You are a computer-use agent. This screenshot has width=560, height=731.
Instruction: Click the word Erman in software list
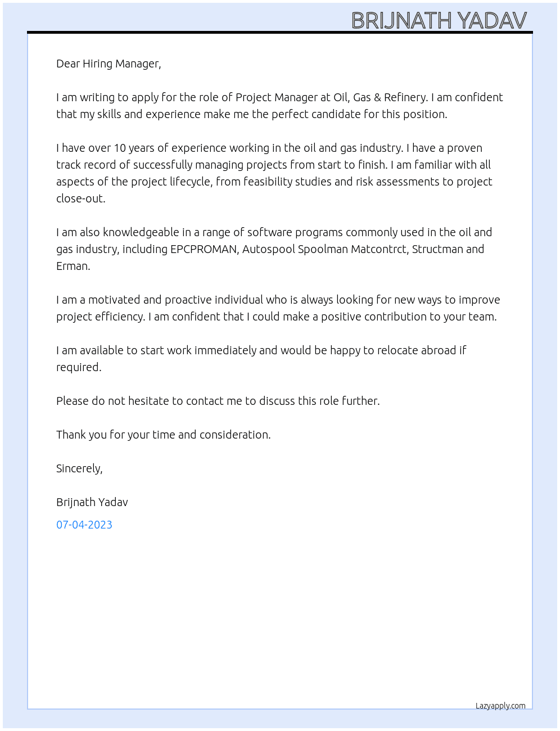click(x=72, y=266)
